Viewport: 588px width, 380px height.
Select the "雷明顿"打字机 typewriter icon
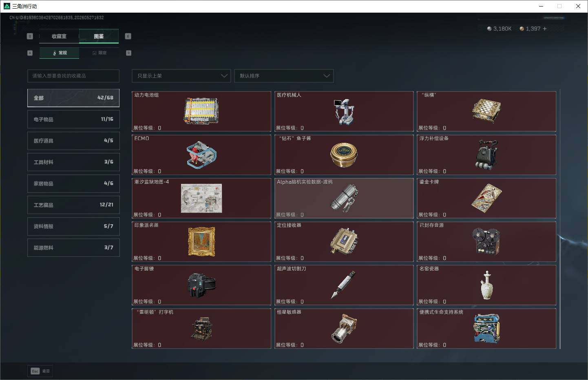(201, 329)
